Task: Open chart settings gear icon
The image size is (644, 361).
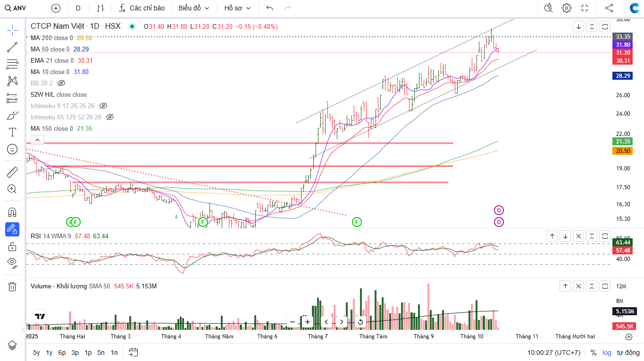Action: click(x=567, y=8)
